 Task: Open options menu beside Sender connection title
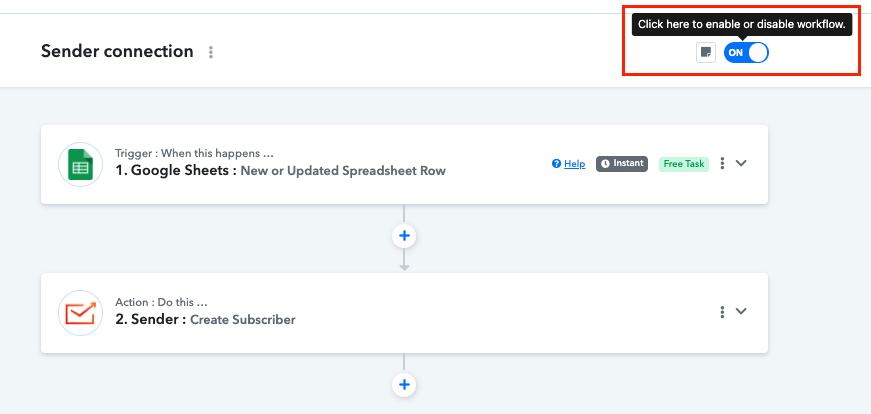(210, 52)
